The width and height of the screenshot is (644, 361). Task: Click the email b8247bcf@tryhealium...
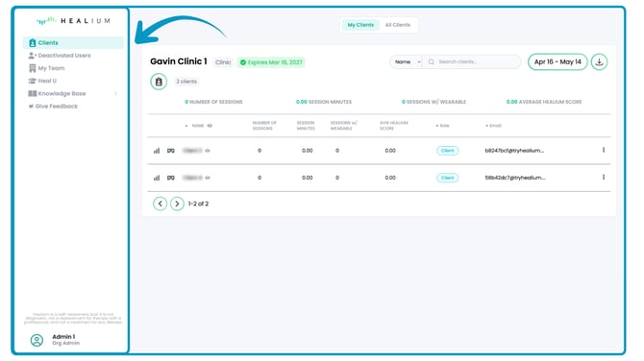pyautogui.click(x=514, y=151)
